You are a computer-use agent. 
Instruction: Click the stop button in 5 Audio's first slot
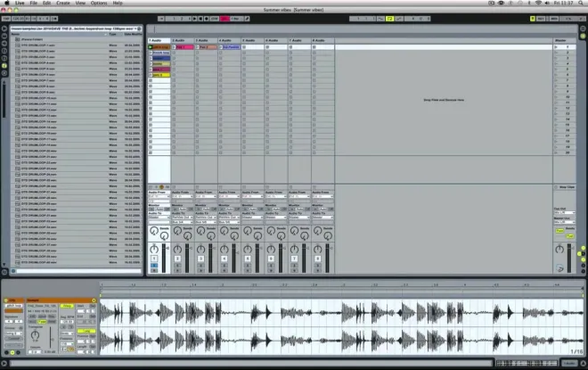click(244, 47)
